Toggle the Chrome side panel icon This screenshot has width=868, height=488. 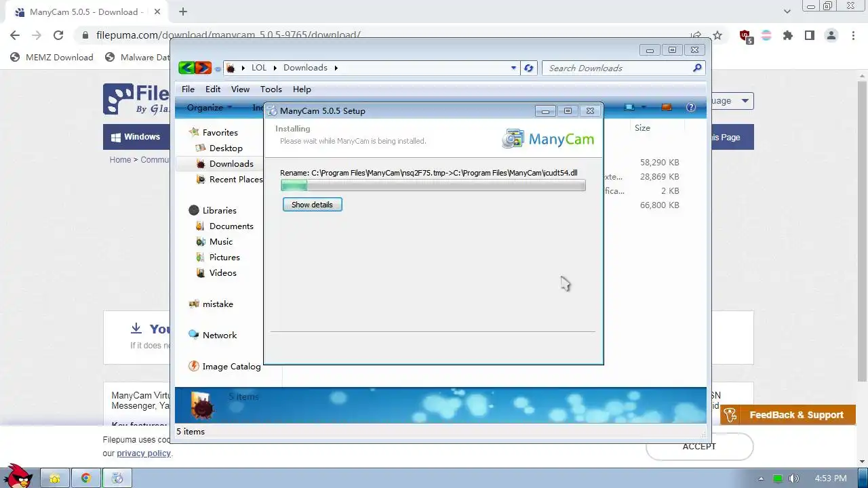[810, 35]
